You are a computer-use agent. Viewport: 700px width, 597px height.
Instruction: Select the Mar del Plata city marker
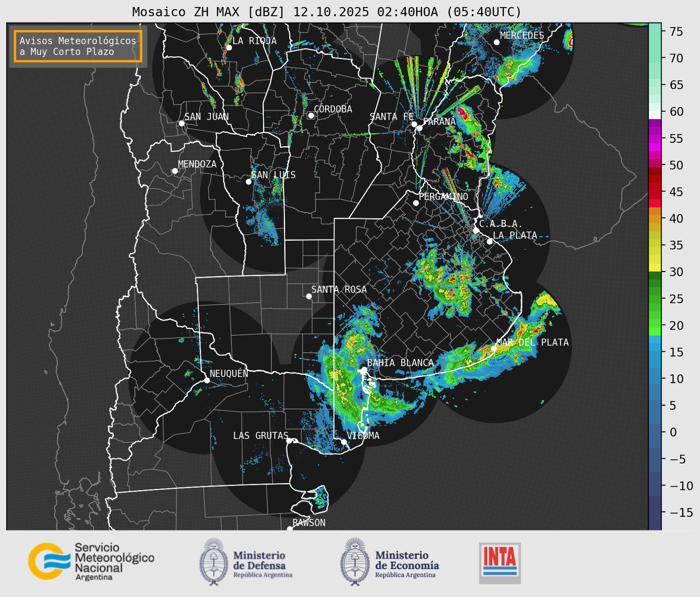[x=494, y=349]
